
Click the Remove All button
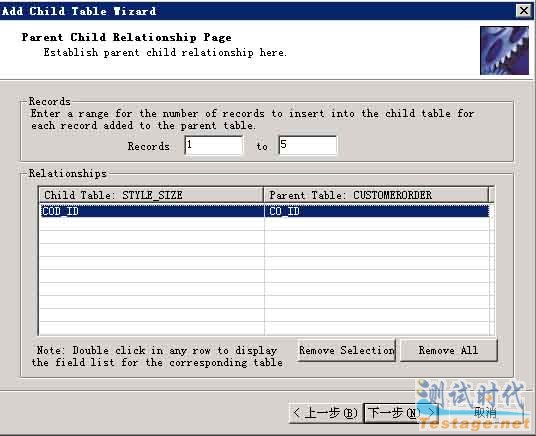point(448,350)
